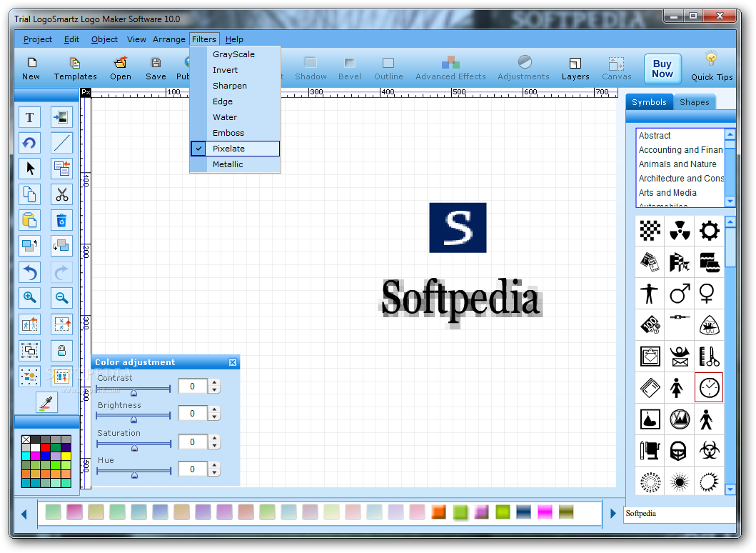Switch to the Symbols tab

649,102
